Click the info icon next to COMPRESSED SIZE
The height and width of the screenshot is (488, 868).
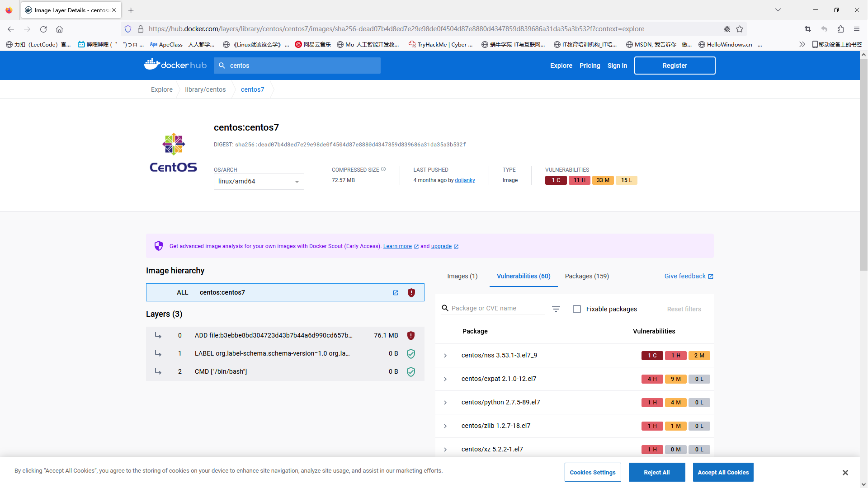pos(383,169)
